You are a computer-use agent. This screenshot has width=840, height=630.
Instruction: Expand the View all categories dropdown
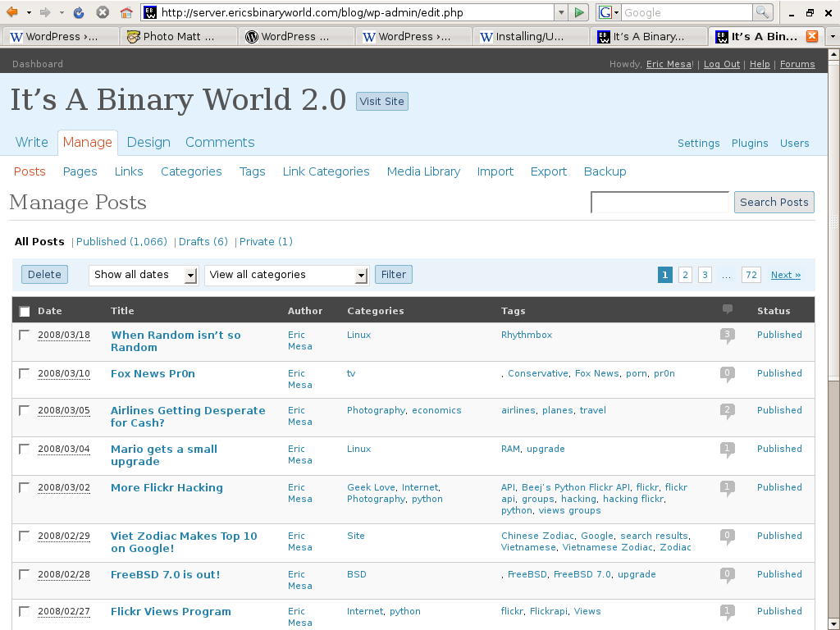[x=286, y=276]
